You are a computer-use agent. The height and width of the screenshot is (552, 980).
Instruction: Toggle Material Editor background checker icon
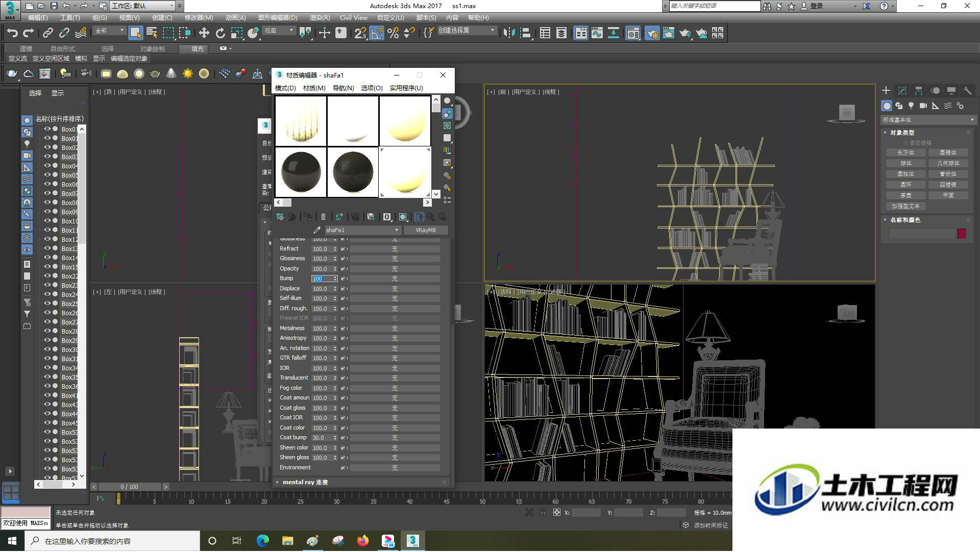[447, 126]
